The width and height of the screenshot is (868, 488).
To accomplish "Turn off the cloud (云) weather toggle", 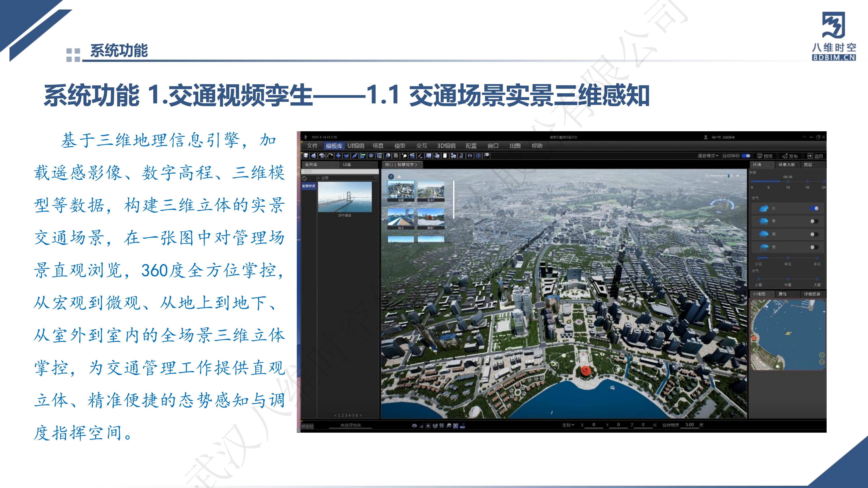I will tap(814, 209).
